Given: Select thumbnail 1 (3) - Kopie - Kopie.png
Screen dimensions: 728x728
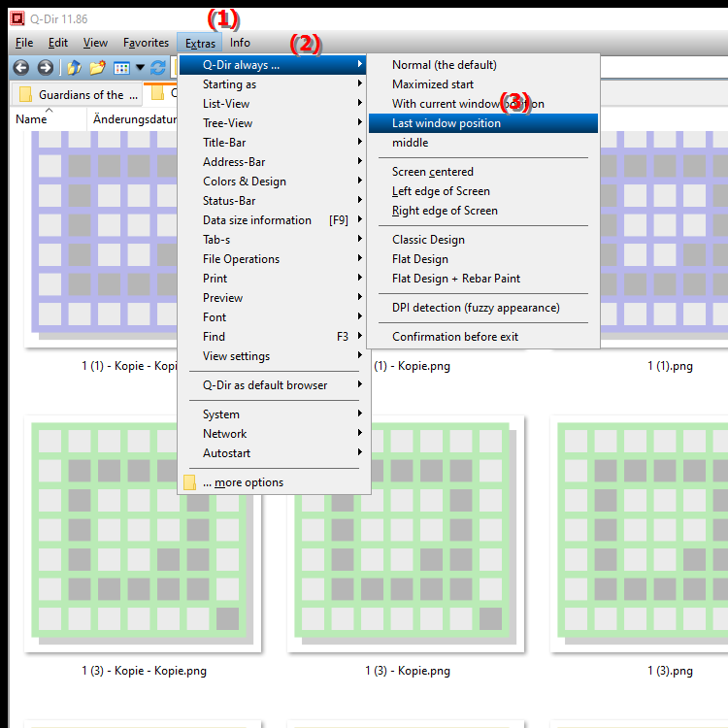Looking at the screenshot, I should click(x=143, y=534).
